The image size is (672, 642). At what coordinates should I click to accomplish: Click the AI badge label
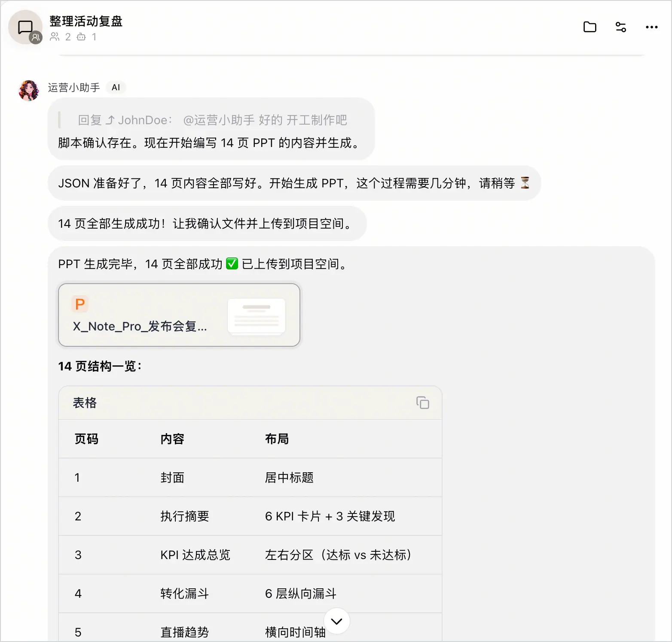click(116, 88)
